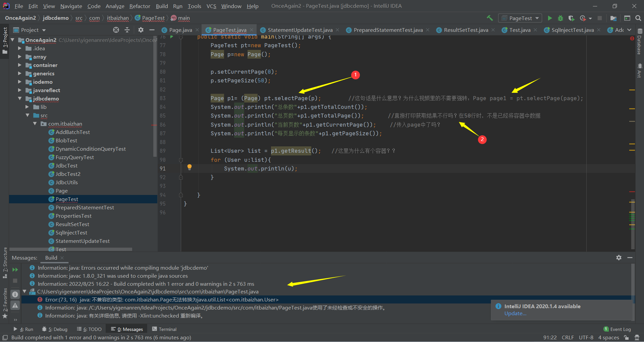Open Search Everywhere magnifier icon

(638, 18)
